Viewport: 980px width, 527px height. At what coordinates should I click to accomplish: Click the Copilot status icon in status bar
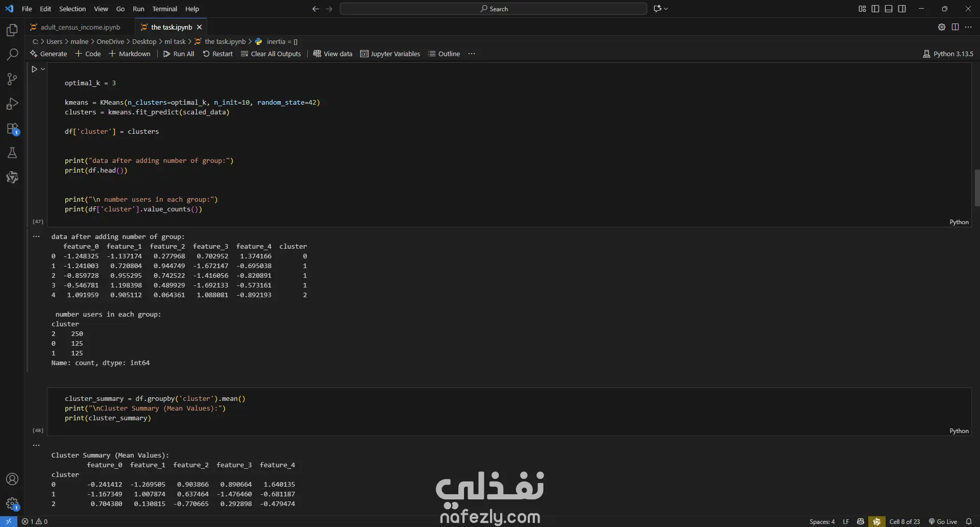click(861, 521)
